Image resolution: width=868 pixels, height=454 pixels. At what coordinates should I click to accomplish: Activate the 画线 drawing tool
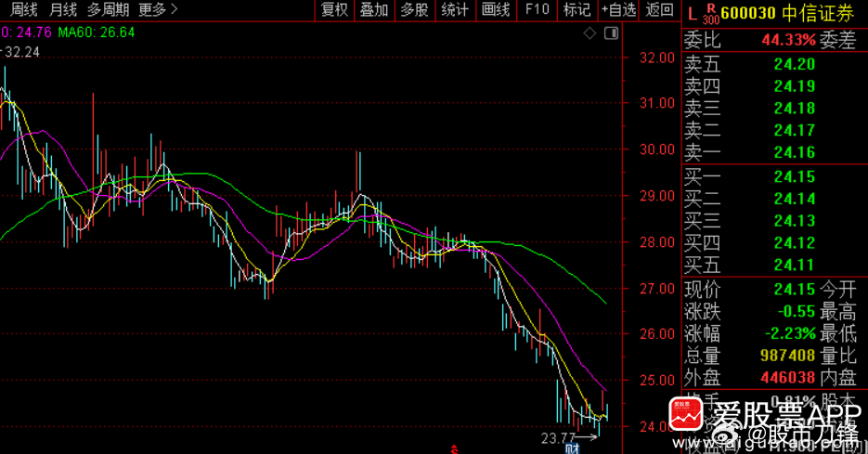[496, 9]
